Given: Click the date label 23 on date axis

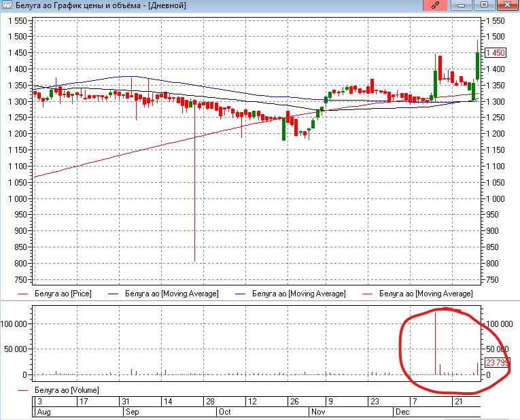Looking at the screenshot, I should click(375, 402).
